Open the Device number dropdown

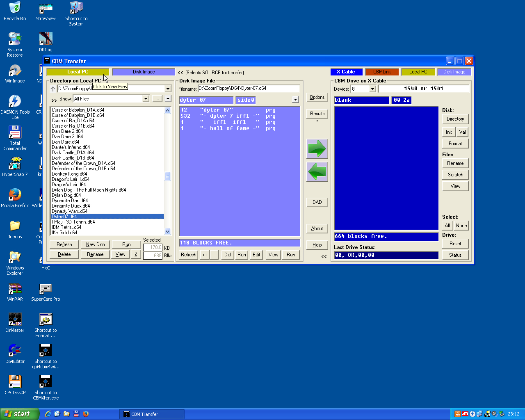pyautogui.click(x=372, y=89)
